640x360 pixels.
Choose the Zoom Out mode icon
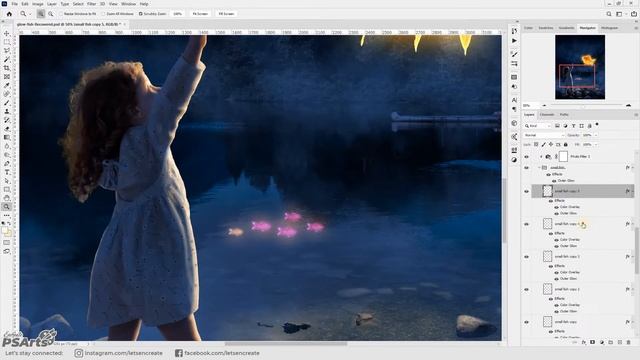click(x=51, y=13)
